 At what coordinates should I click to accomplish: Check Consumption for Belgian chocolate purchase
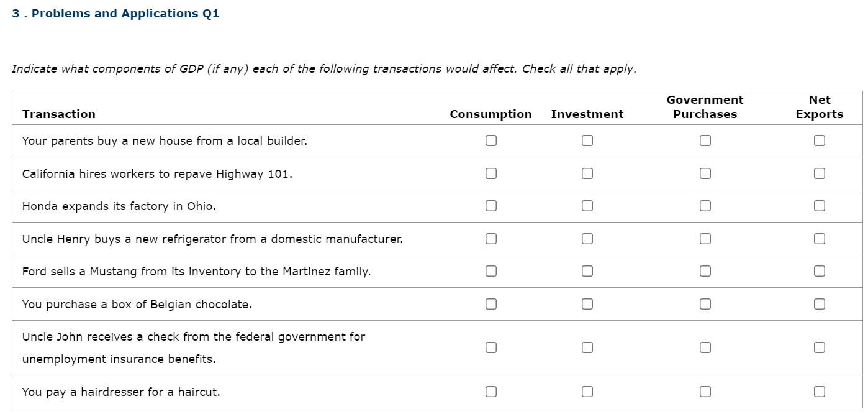point(491,304)
